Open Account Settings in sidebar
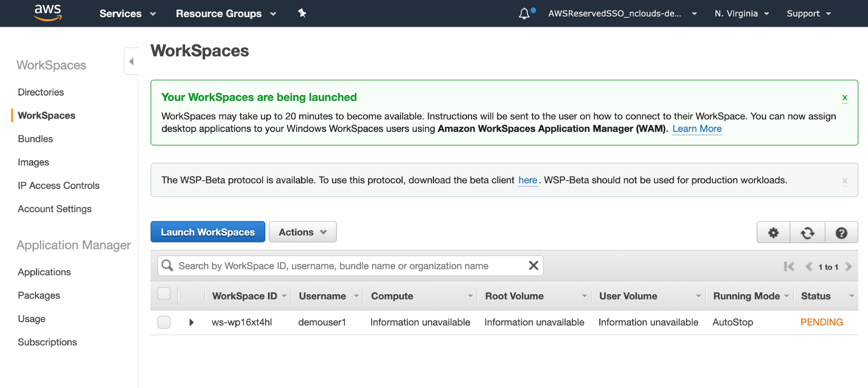This screenshot has width=868, height=388. [x=55, y=209]
